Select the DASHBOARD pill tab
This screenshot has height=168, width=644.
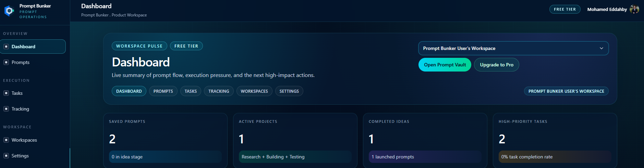coord(129,91)
